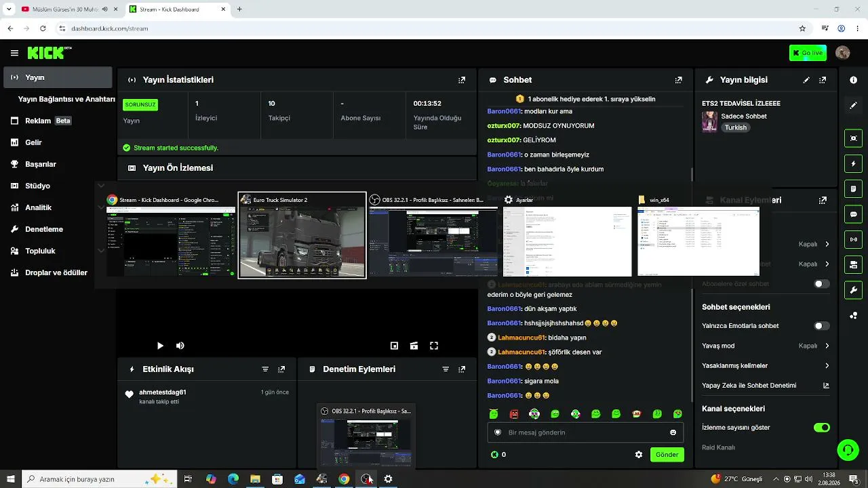Viewport: 868px width, 488px height.
Task: Toggle Abonelere özel sohbet switch
Action: 821,284
